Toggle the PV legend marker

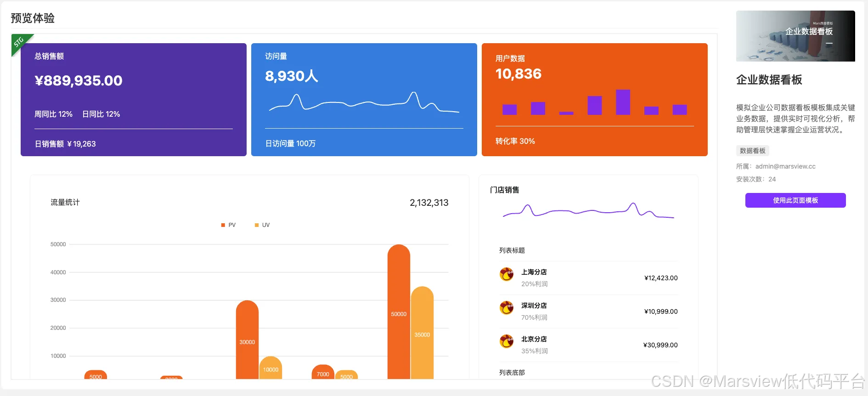pos(223,225)
